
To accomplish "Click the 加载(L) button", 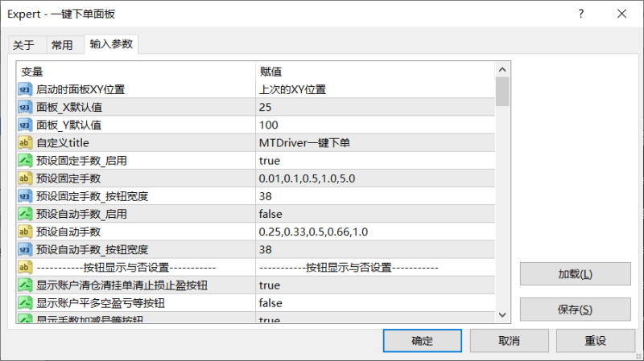I will 575,274.
